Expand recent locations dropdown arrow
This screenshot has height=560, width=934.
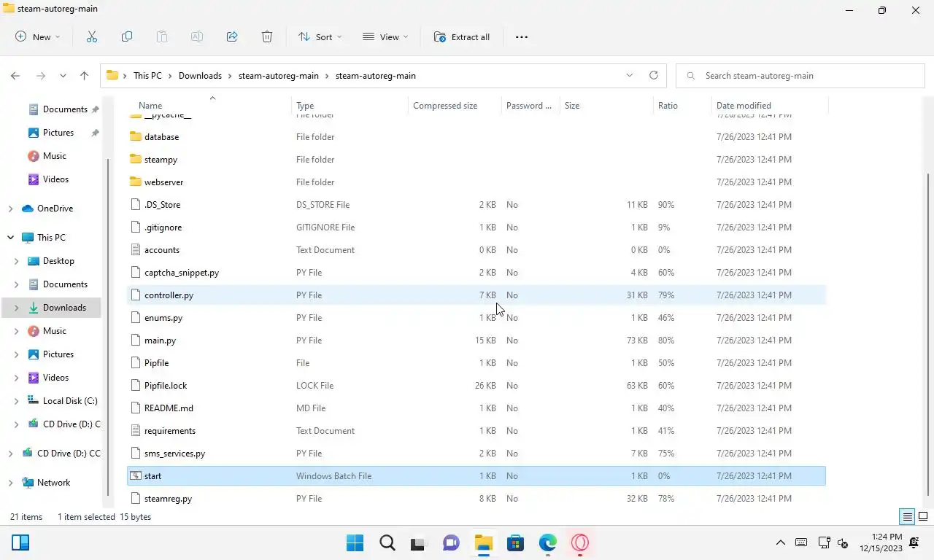pyautogui.click(x=63, y=76)
